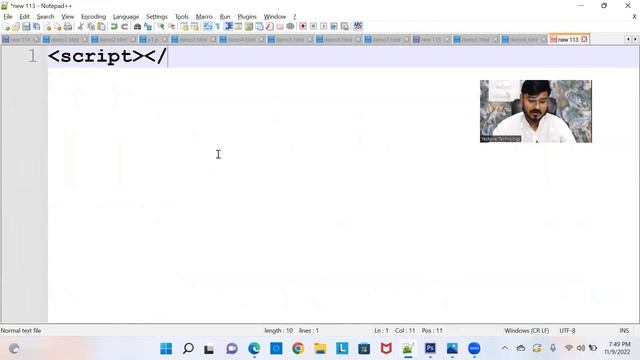Open the Language menu
The width and height of the screenshot is (640, 360).
[x=126, y=17]
